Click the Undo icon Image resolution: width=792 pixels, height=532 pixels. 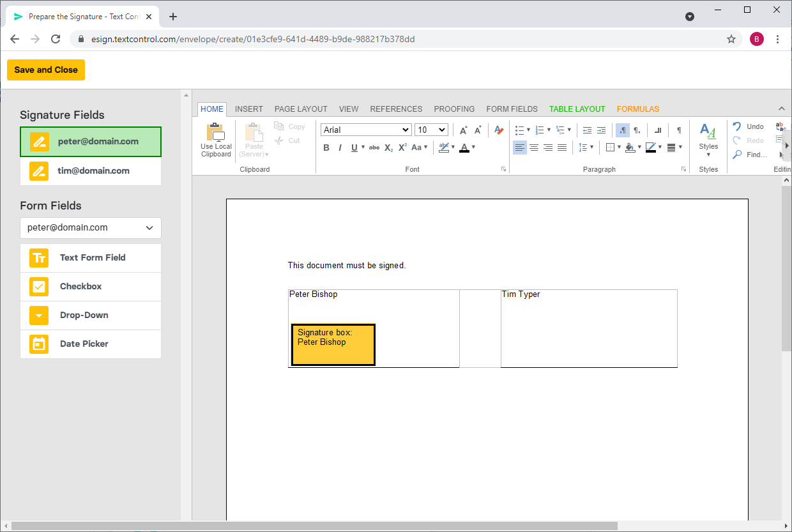pos(737,126)
